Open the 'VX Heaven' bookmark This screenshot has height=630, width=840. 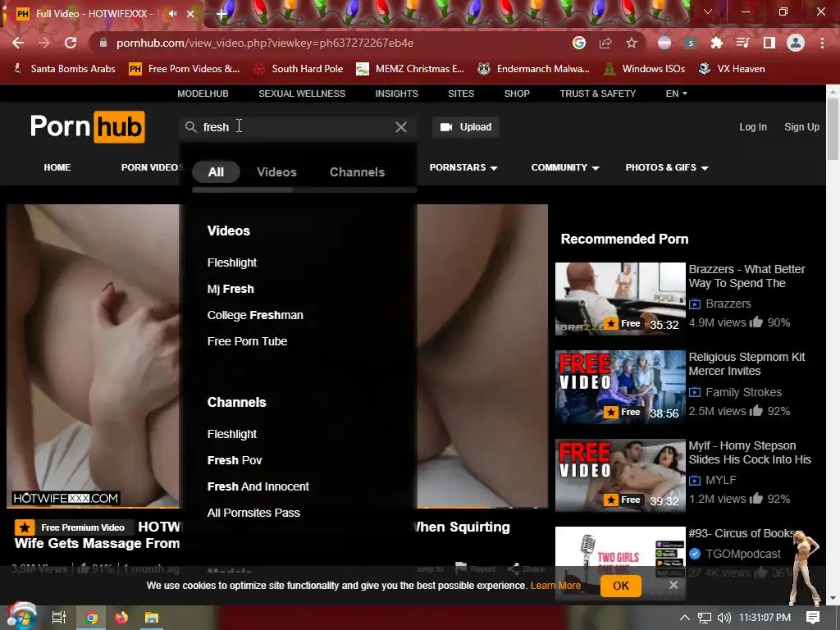[x=732, y=69]
